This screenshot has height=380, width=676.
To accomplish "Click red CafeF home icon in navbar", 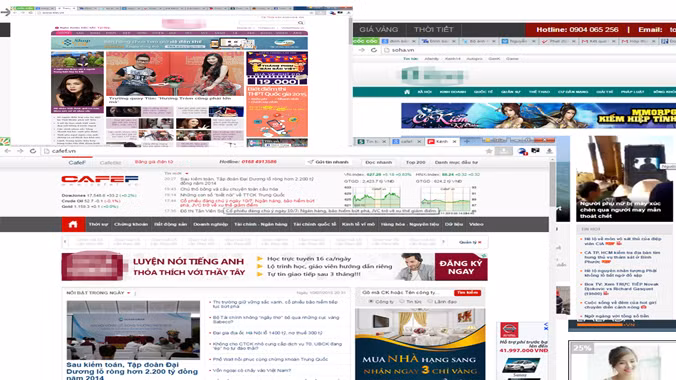I will coord(73,224).
